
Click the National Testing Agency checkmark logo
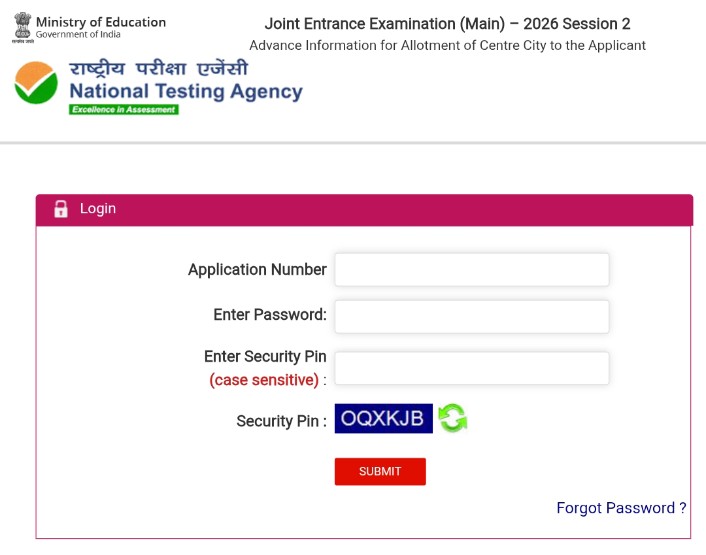click(x=36, y=85)
